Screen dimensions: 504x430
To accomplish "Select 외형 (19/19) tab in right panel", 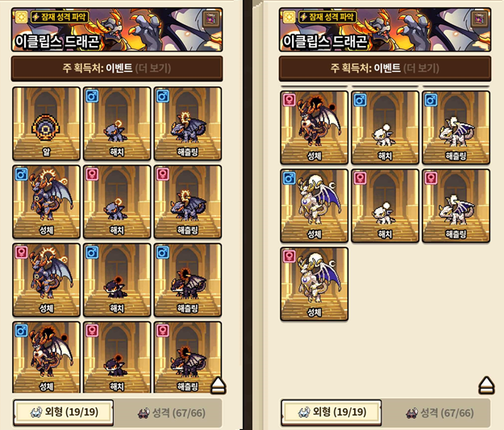I will (331, 412).
